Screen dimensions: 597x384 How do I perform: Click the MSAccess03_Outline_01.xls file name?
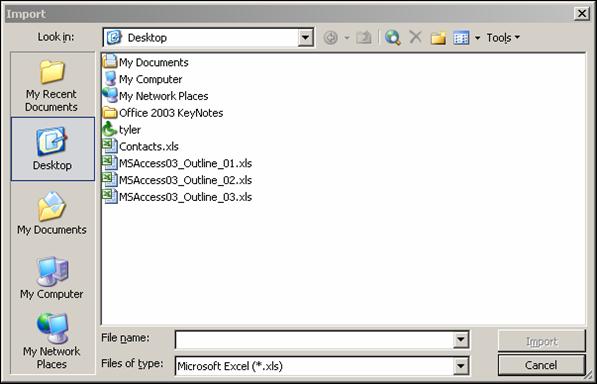click(185, 163)
